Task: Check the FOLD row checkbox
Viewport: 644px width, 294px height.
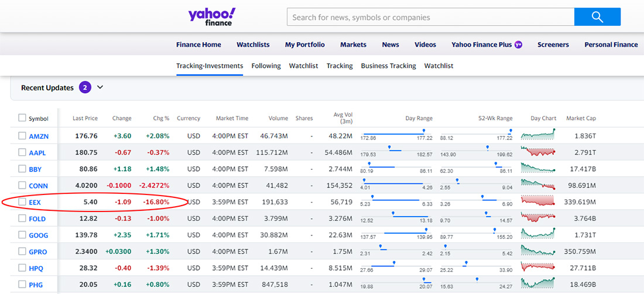Action: [x=22, y=218]
